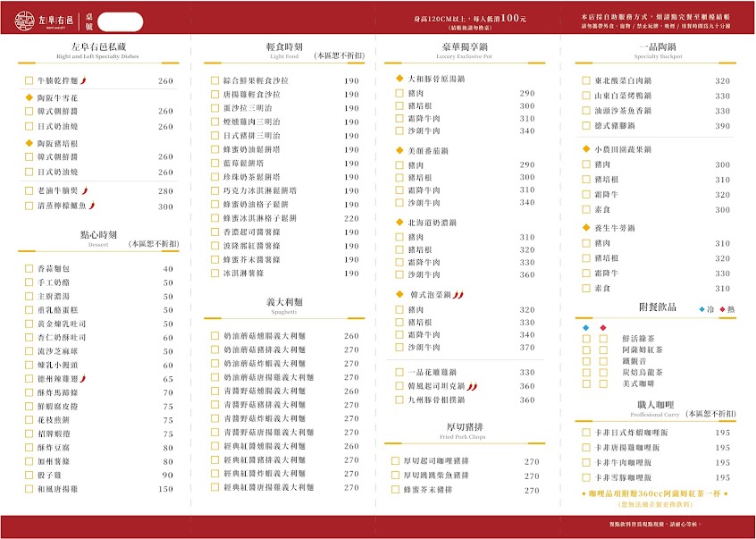Check 豬肉 under 韓式泡菜鍋
This screenshot has height=539, width=756.
(x=399, y=309)
